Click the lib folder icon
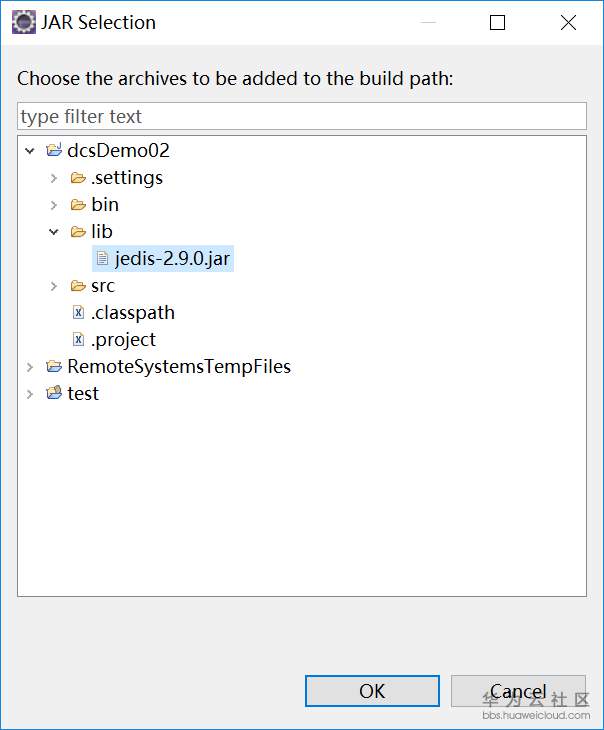604x730 pixels. point(78,232)
